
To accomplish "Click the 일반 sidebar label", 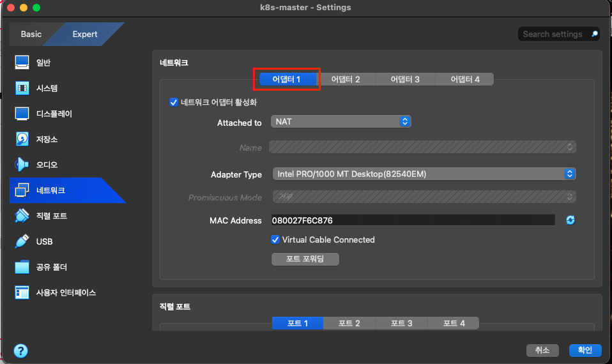I will [x=43, y=63].
